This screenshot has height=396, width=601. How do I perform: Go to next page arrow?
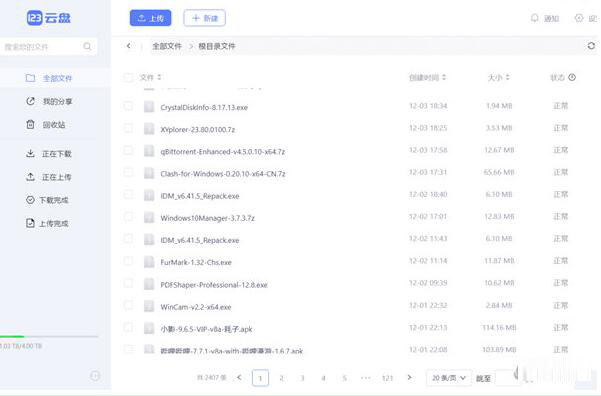pos(409,378)
